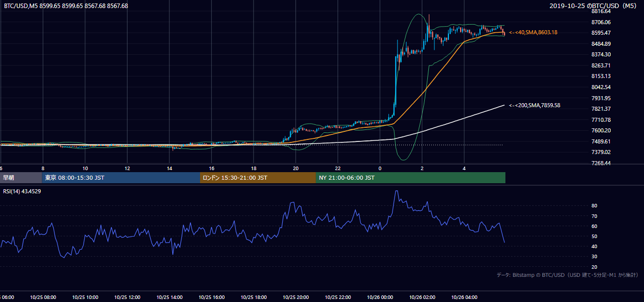Click hour label 12 under price chart
Image resolution: width=644 pixels, height=302 pixels.
tap(127, 169)
